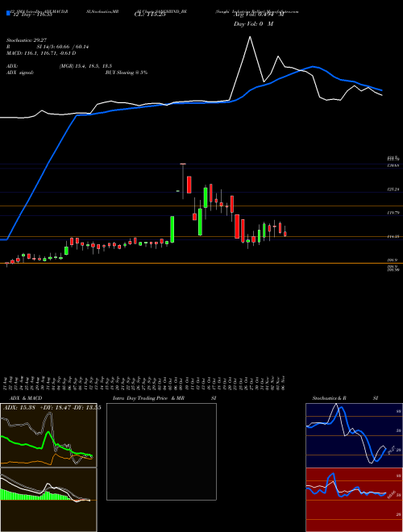
Task: Click the 119.79 price axis label
Action: [393, 213]
